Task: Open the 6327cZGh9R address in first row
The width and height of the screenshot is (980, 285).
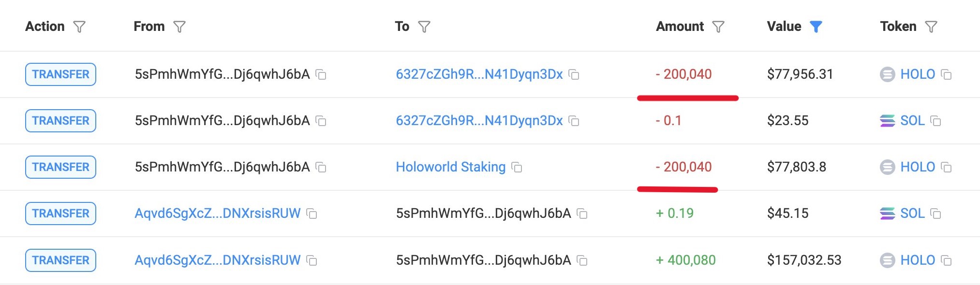Action: tap(479, 74)
